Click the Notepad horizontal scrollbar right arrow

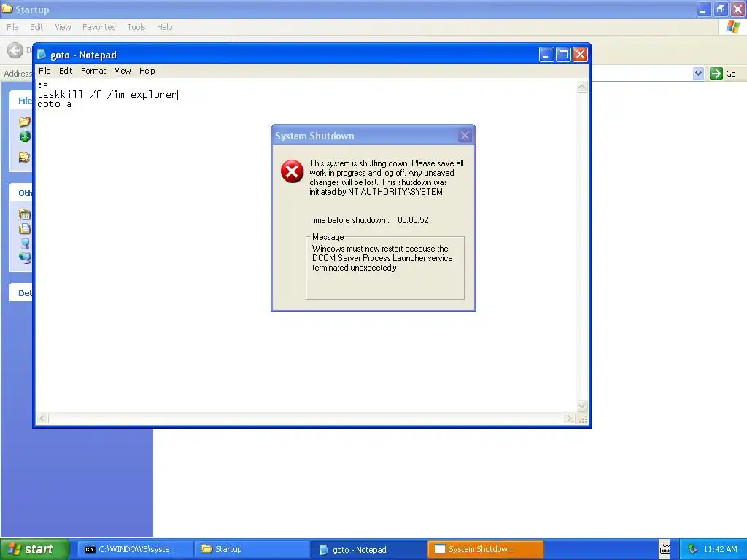[x=569, y=419]
